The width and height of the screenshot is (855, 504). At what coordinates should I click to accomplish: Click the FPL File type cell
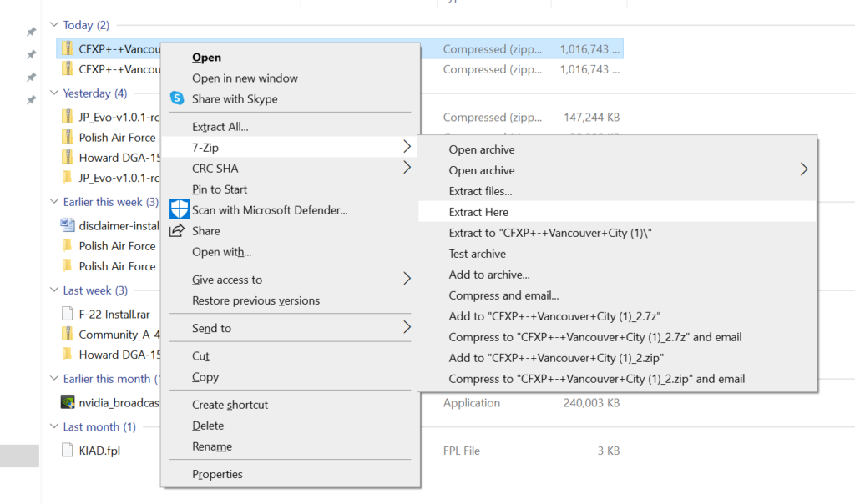(461, 451)
